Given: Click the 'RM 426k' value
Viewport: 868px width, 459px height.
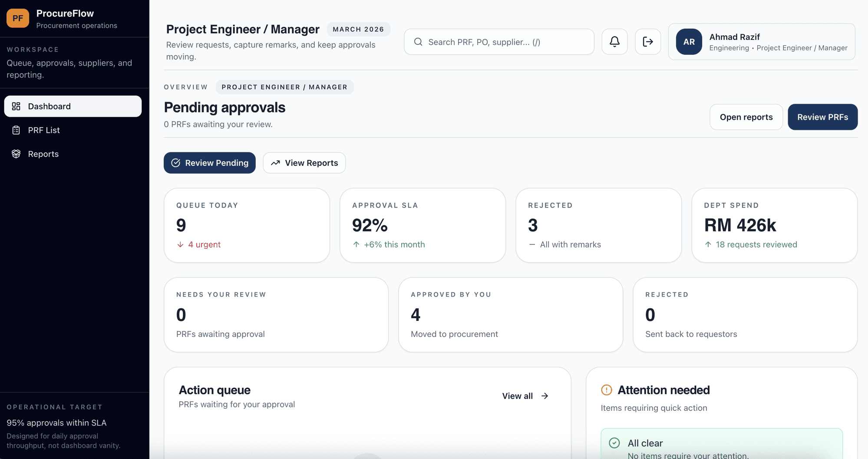Looking at the screenshot, I should pos(740,225).
